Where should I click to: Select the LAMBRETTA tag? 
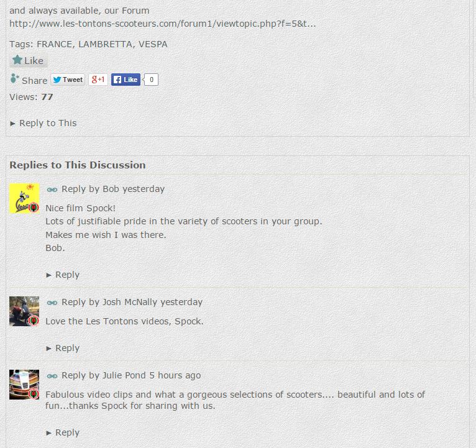tap(105, 44)
